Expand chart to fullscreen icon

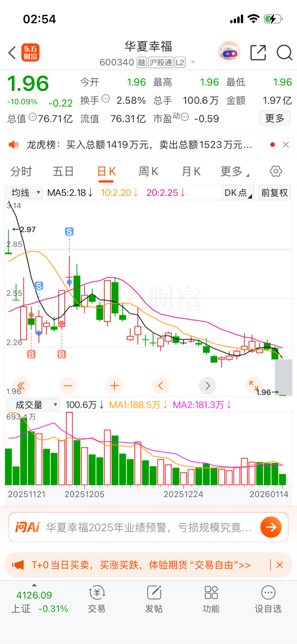click(x=254, y=385)
